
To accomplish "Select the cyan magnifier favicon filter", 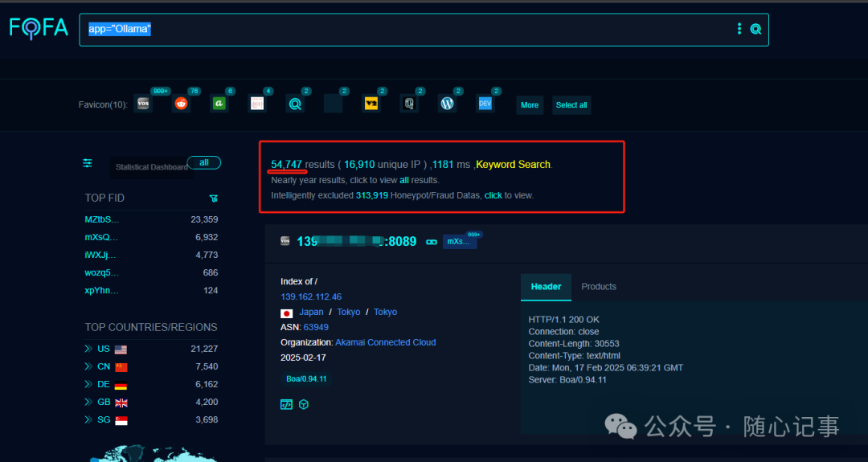I will point(295,104).
